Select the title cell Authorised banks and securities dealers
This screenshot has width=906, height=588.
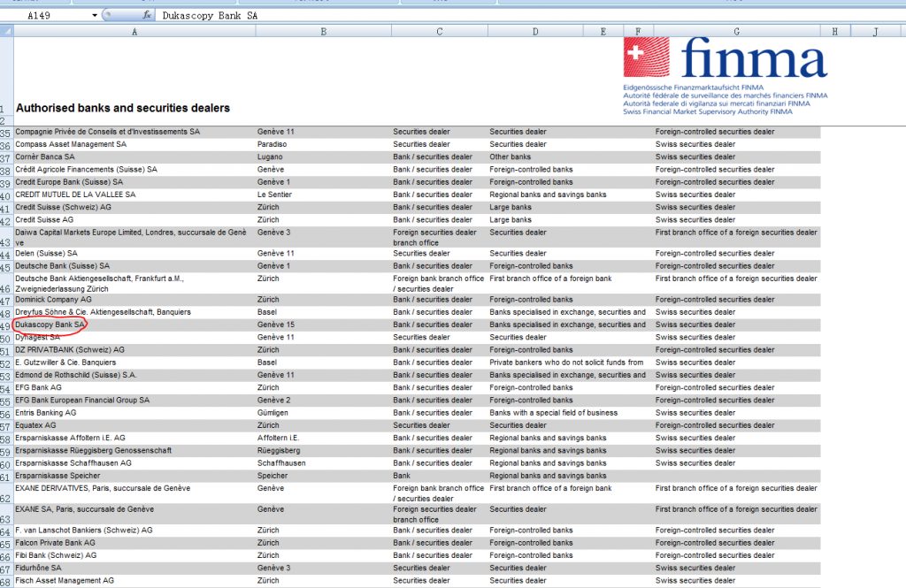pyautogui.click(x=123, y=108)
